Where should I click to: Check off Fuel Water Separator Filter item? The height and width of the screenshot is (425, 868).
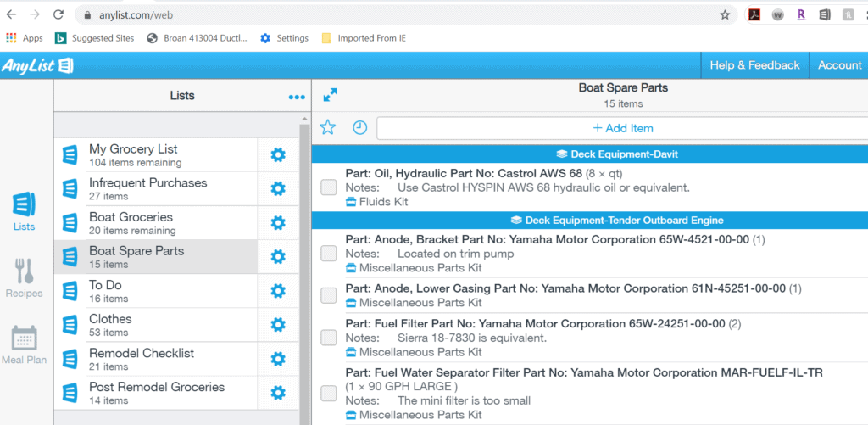329,394
